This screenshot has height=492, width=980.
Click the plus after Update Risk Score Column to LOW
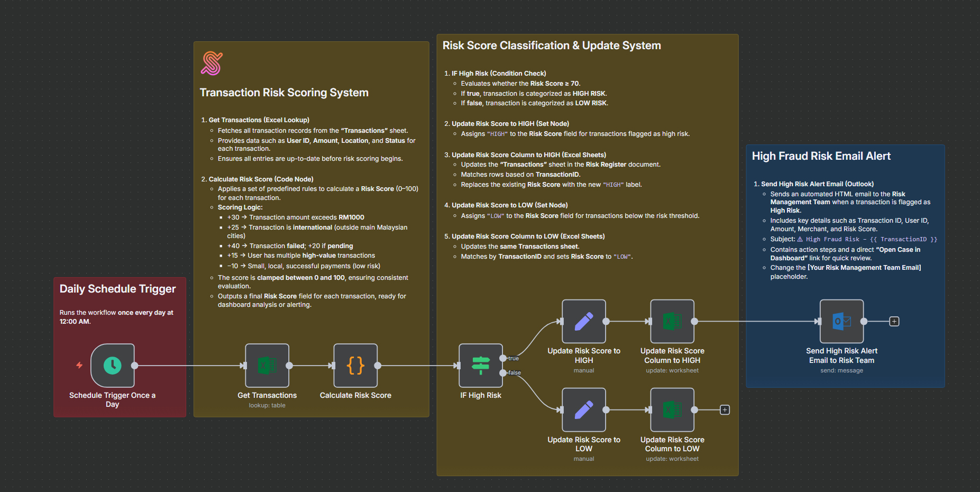(724, 409)
